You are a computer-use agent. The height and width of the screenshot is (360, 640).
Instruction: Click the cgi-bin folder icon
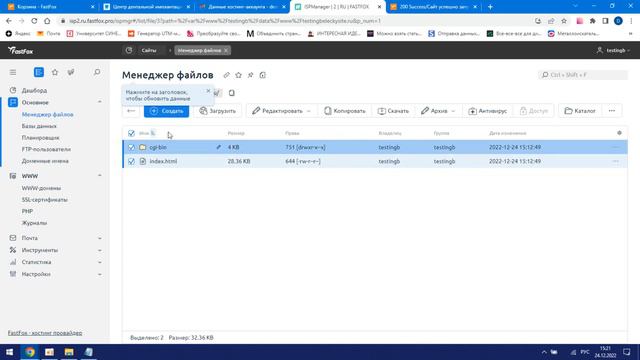tap(142, 147)
